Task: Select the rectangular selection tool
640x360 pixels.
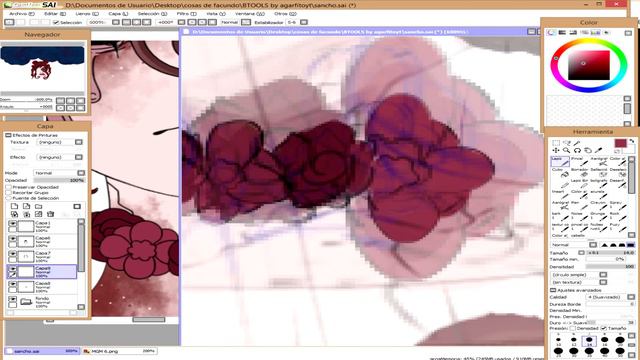Action: (x=556, y=143)
